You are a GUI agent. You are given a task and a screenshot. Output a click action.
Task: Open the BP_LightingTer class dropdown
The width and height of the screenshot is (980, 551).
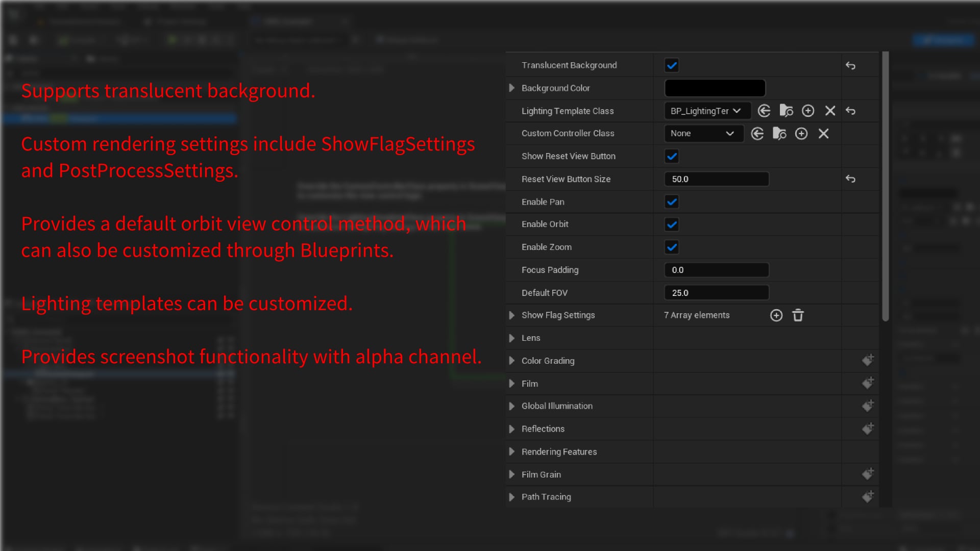tap(707, 111)
